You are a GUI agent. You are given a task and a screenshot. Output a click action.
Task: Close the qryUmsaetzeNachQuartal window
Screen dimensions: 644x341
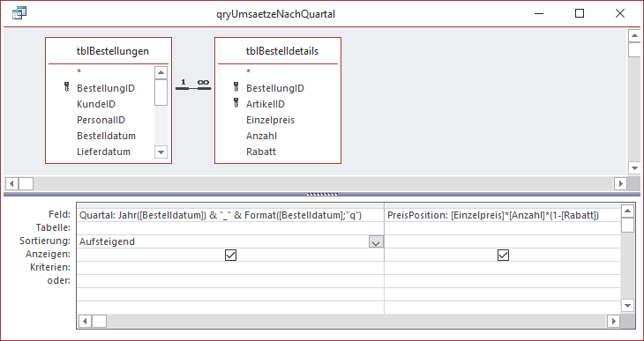(x=620, y=13)
